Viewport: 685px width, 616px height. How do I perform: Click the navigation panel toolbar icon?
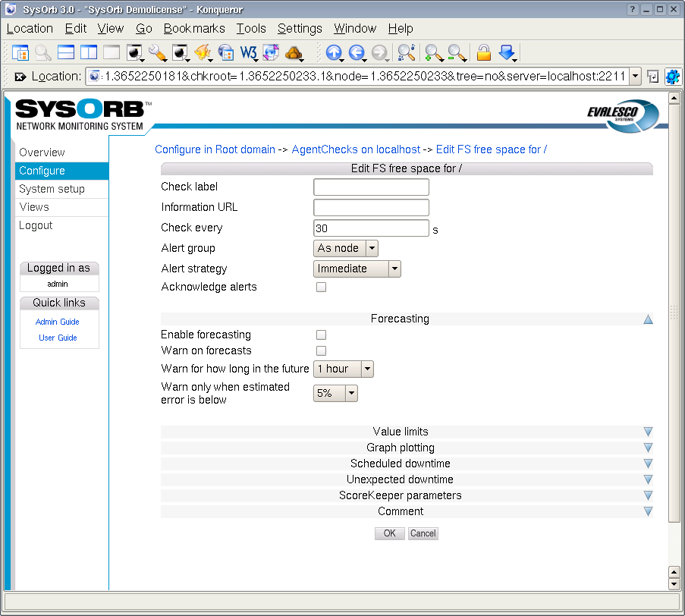point(20,53)
